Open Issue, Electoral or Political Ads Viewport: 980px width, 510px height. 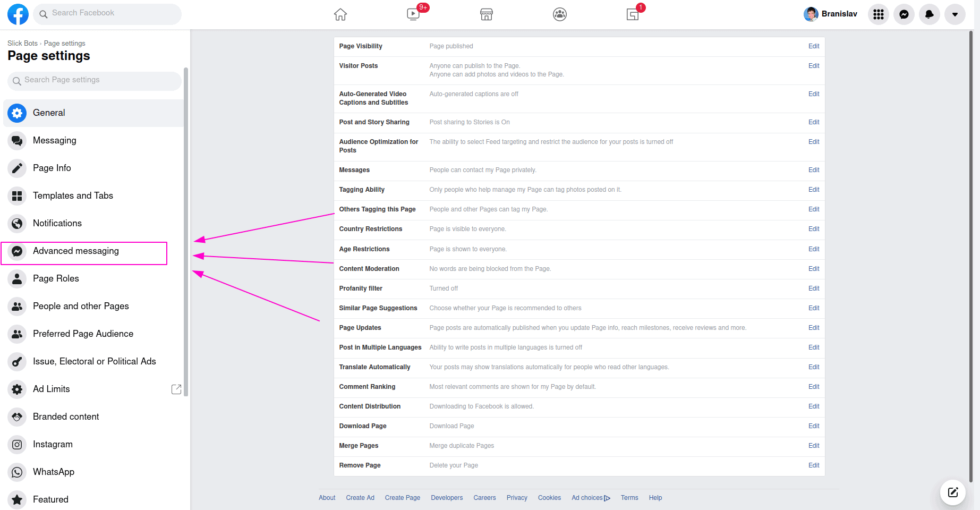pyautogui.click(x=93, y=361)
